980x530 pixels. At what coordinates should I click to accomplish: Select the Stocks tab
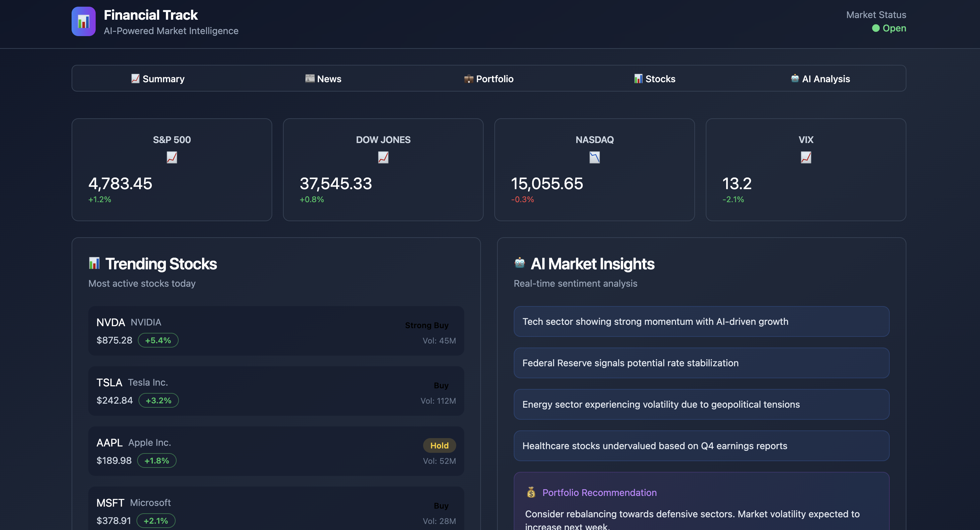pos(654,79)
